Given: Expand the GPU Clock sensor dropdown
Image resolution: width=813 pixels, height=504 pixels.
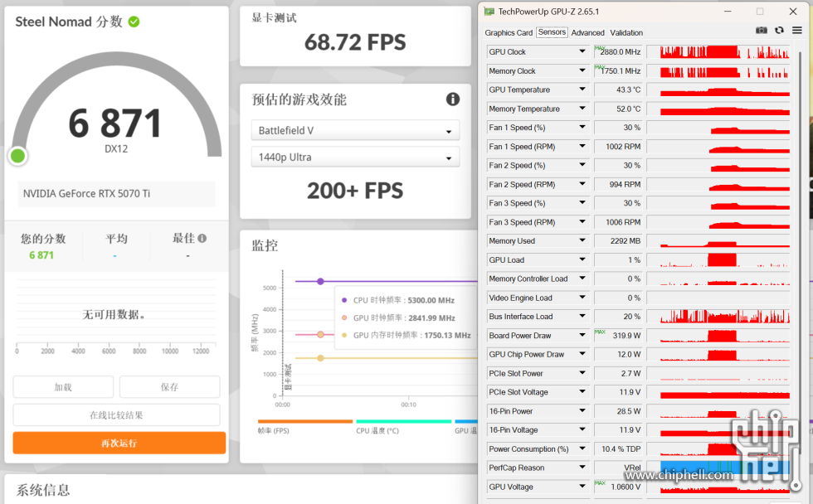Looking at the screenshot, I should 582,51.
